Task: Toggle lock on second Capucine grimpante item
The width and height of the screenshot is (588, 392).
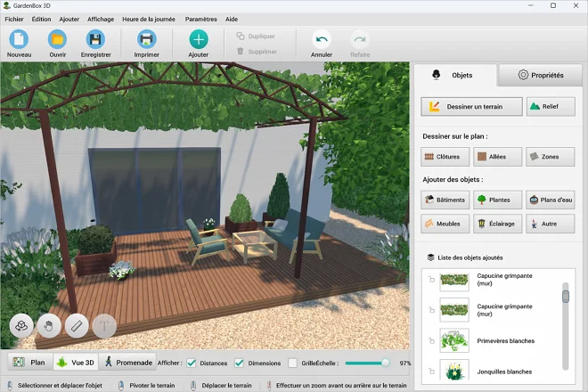Action: point(431,310)
